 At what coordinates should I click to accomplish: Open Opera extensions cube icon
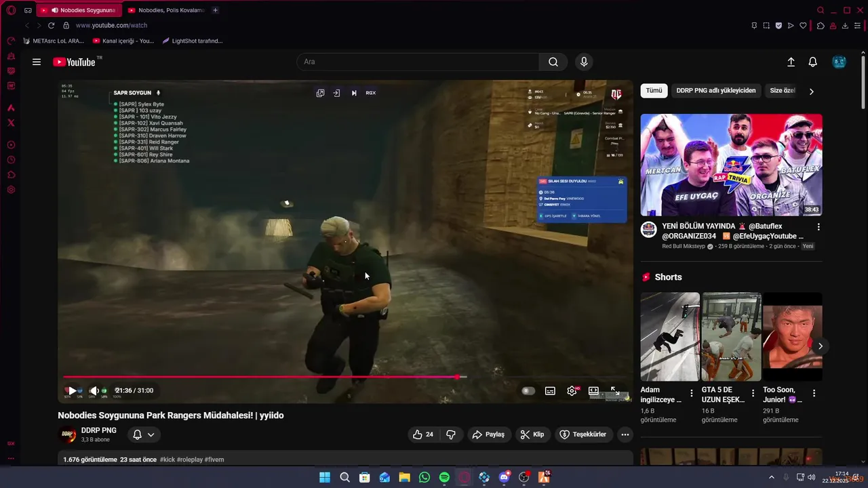point(821,26)
